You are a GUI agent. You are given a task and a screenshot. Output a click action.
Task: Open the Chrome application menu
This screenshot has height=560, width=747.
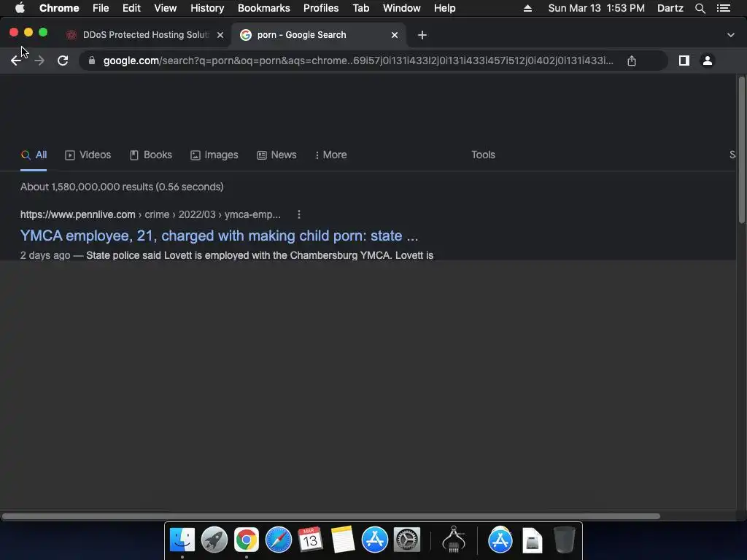pyautogui.click(x=59, y=8)
